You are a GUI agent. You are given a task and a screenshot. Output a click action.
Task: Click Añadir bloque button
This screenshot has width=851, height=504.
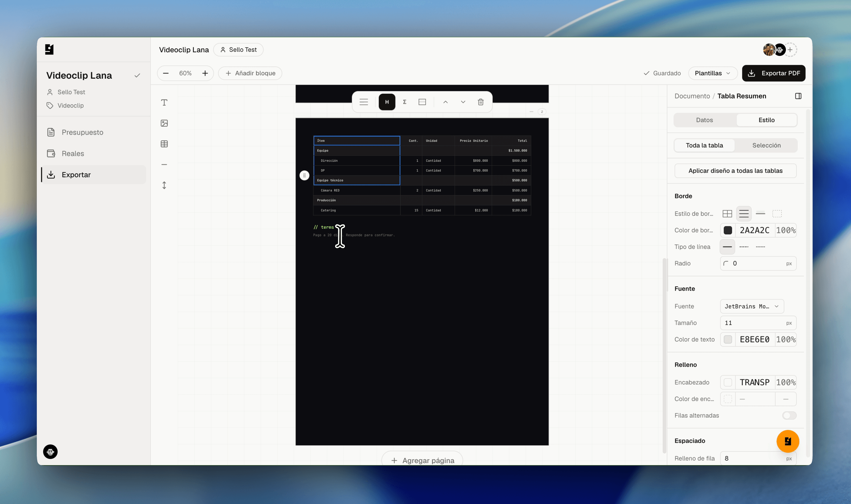click(250, 73)
